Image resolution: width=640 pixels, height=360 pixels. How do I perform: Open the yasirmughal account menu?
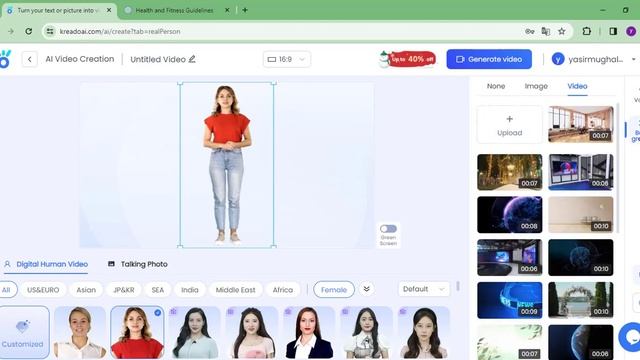(x=593, y=59)
